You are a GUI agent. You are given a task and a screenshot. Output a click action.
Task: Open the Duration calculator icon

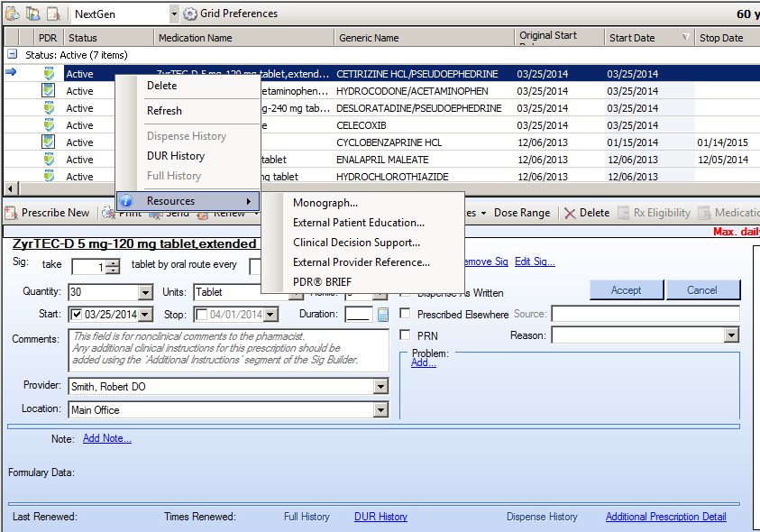point(383,315)
